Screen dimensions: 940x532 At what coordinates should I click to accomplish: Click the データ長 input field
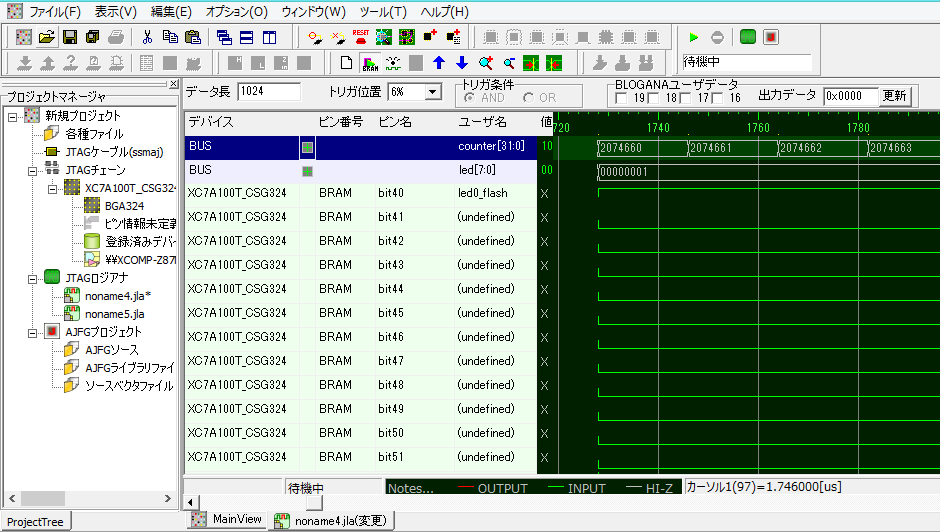click(x=268, y=92)
